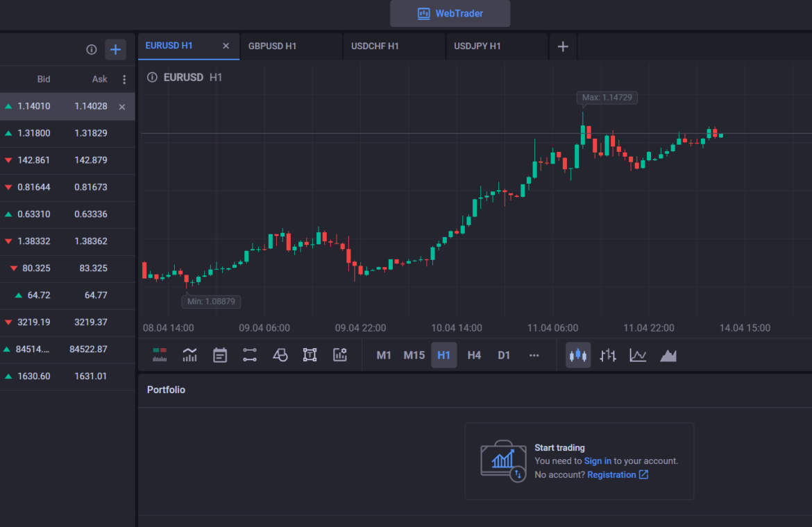Image resolution: width=812 pixels, height=527 pixels.
Task: Select the text annotation tool icon
Action: [x=310, y=355]
